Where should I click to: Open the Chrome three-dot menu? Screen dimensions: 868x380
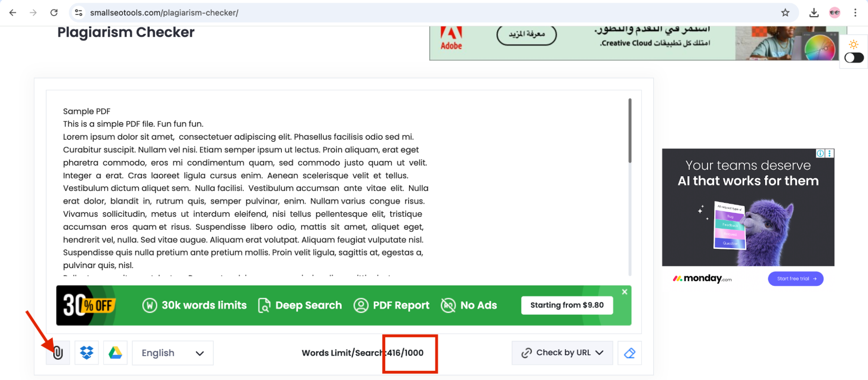point(855,13)
